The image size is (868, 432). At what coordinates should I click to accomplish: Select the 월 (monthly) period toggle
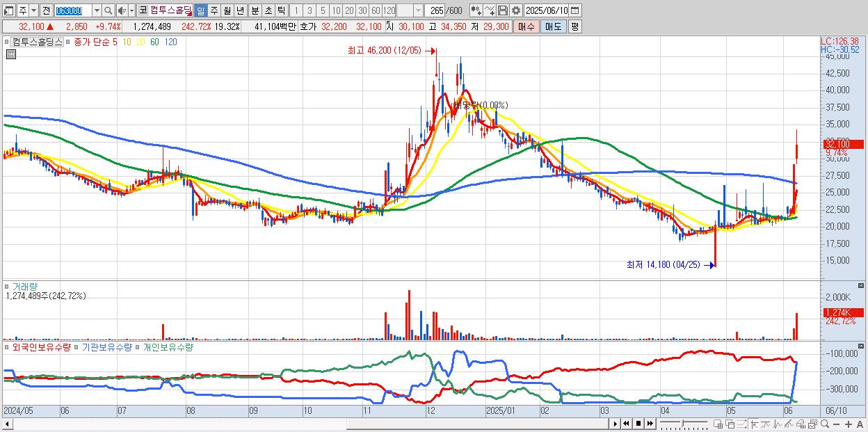pyautogui.click(x=227, y=10)
